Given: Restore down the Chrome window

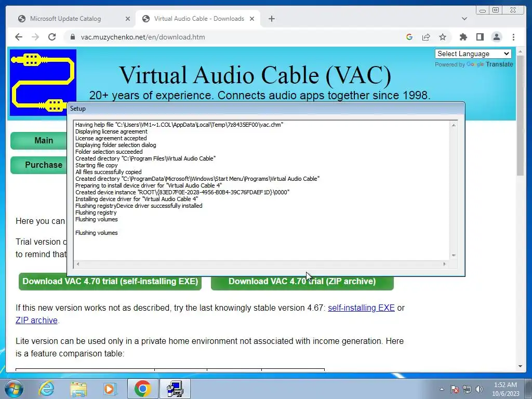Looking at the screenshot, I should 496,10.
